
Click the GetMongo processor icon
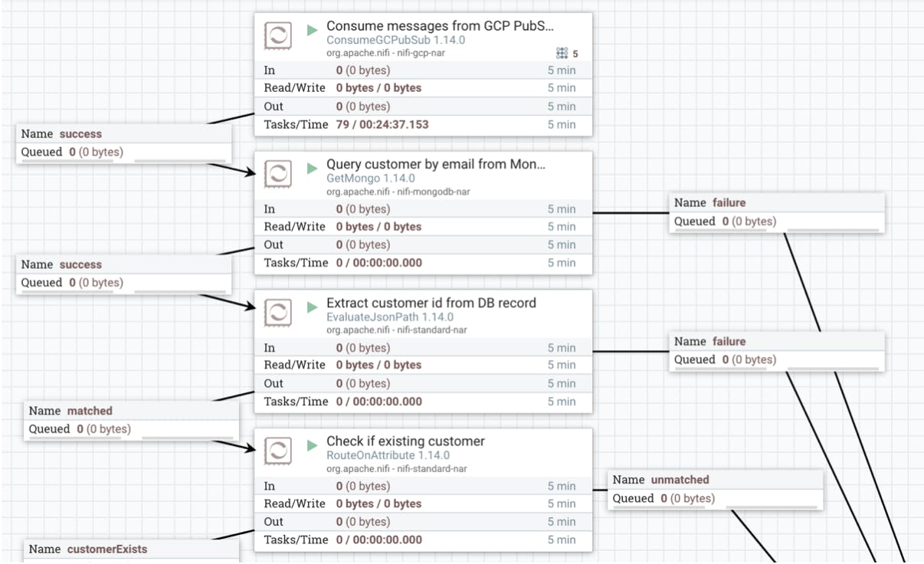pyautogui.click(x=277, y=174)
